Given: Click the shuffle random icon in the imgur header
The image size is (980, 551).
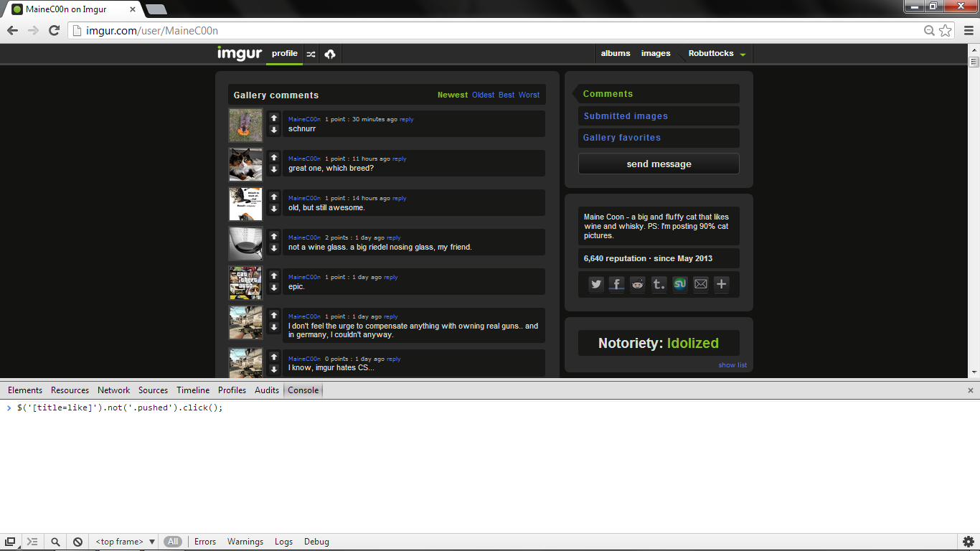Looking at the screenshot, I should 311,54.
